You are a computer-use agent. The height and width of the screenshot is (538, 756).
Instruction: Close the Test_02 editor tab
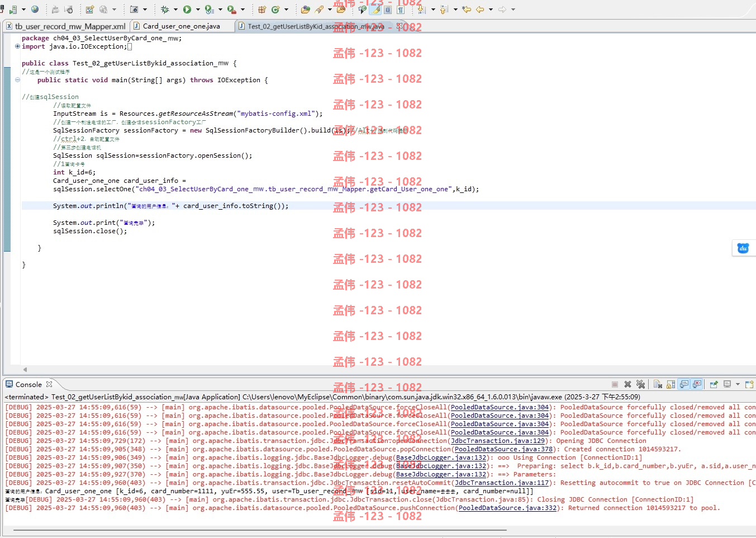coord(400,26)
